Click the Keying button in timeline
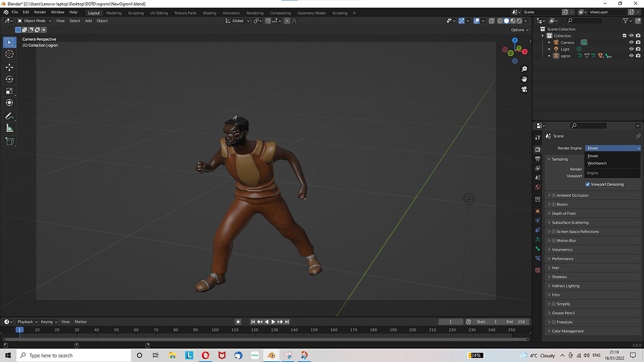The height and width of the screenshot is (362, 644). (48, 322)
